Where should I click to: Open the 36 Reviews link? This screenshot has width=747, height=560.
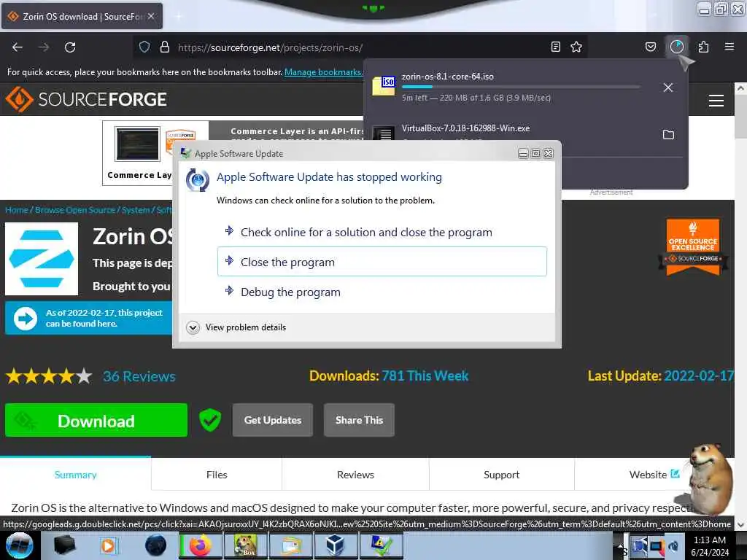coord(139,377)
